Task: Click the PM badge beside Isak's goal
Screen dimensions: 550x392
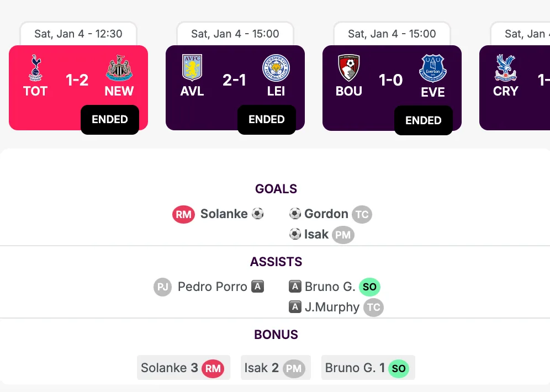Action: tap(343, 235)
